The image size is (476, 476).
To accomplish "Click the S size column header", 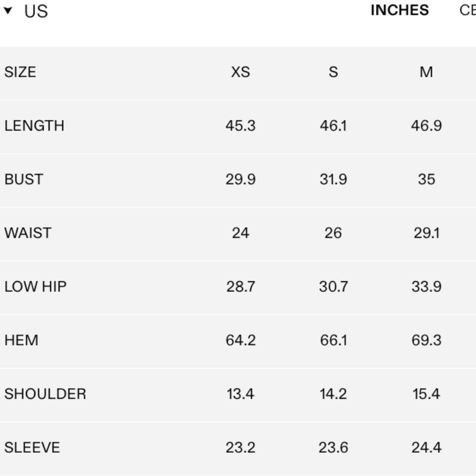I will click(x=333, y=72).
